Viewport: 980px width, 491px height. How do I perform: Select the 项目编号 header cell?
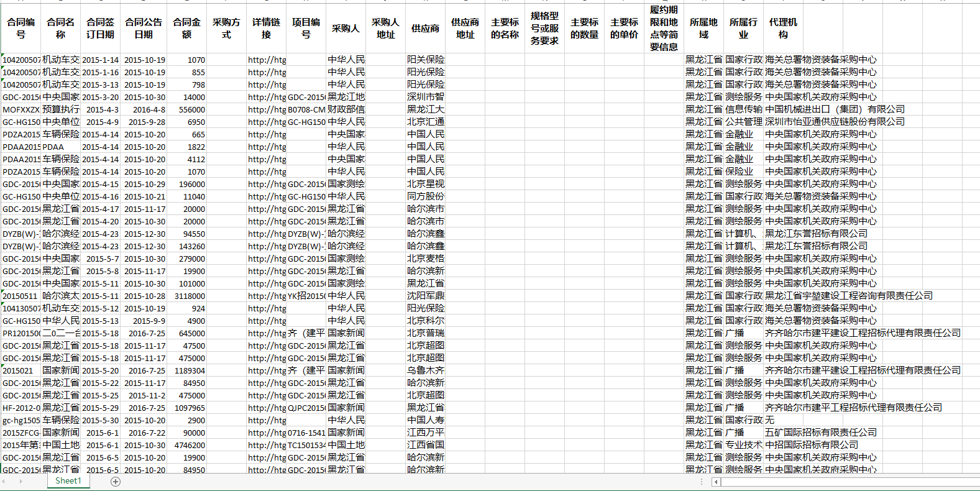306,29
